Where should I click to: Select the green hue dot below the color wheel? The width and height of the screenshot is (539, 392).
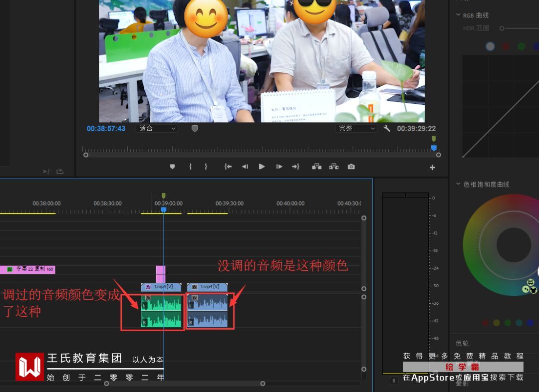pos(508,323)
